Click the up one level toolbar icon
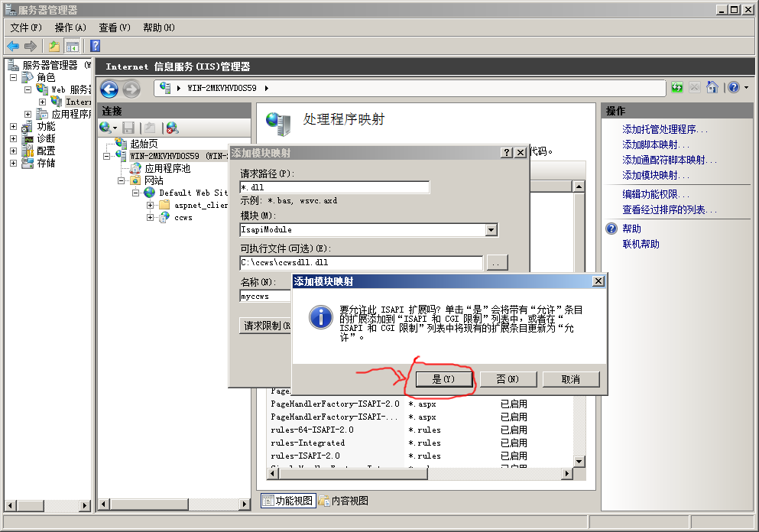The height and width of the screenshot is (532, 759). click(x=54, y=46)
